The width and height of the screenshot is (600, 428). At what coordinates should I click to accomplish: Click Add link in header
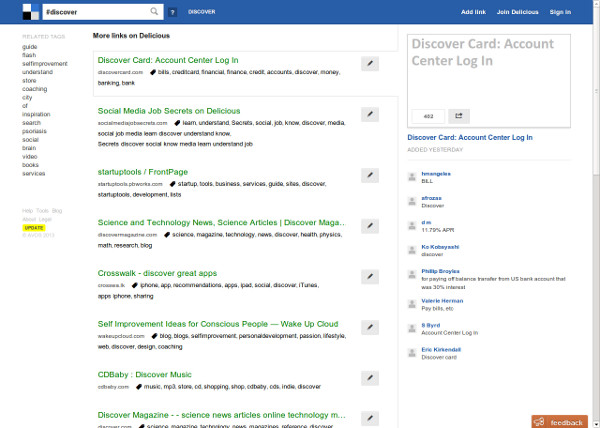(473, 12)
